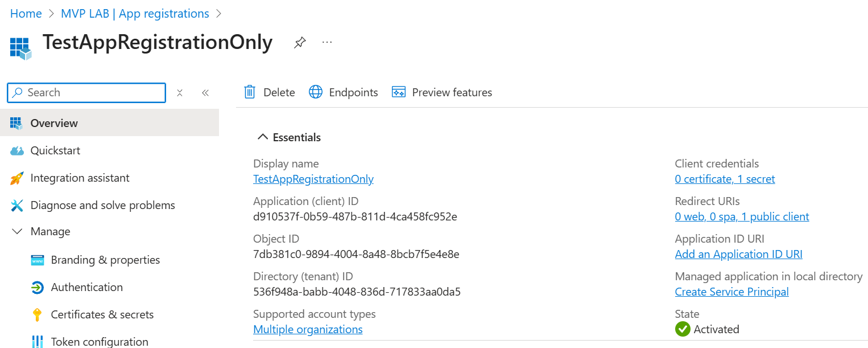The width and height of the screenshot is (868, 348).
Task: Select the Application (client) ID value d910537f-0b59-487b-811d-4ca458fc952e
Action: pos(355,216)
